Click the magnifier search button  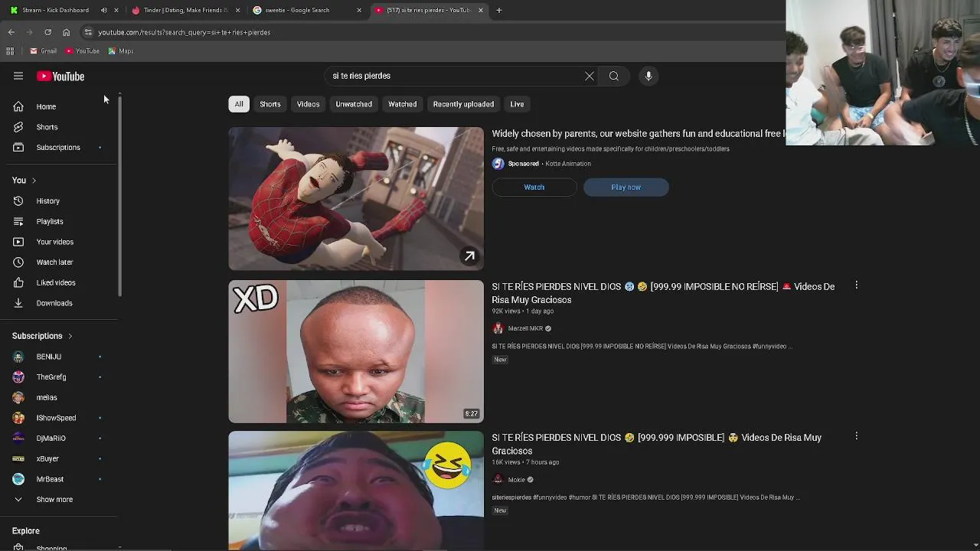(614, 76)
